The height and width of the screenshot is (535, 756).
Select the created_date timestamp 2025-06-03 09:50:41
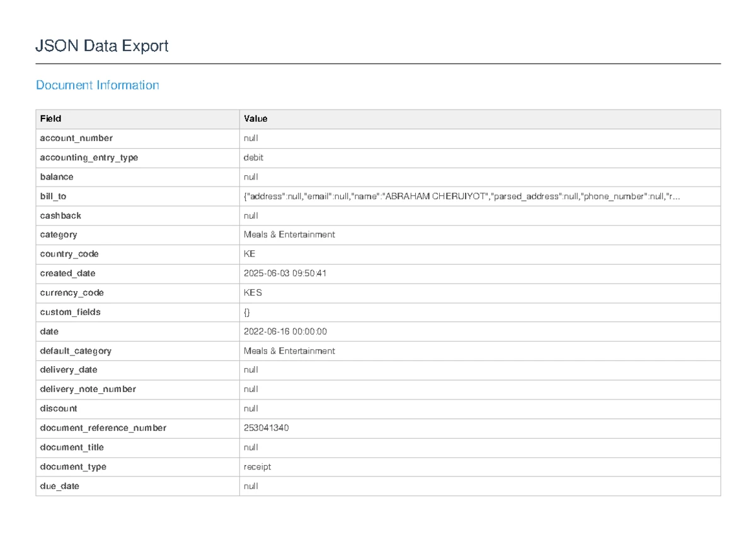285,273
